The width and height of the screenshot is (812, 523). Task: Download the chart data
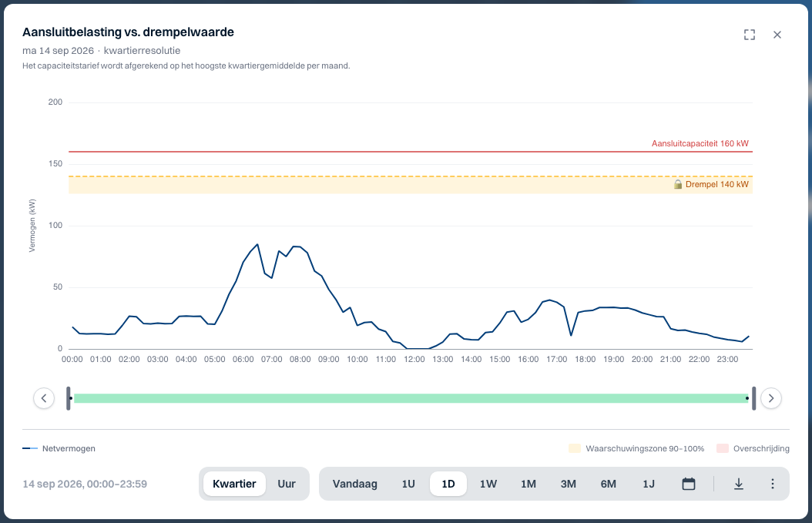click(x=739, y=484)
